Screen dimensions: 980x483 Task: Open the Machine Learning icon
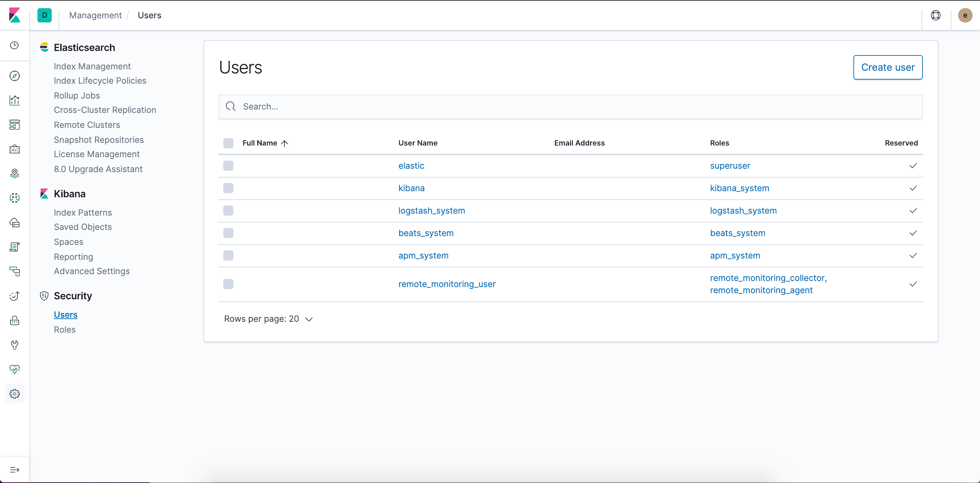(x=14, y=197)
